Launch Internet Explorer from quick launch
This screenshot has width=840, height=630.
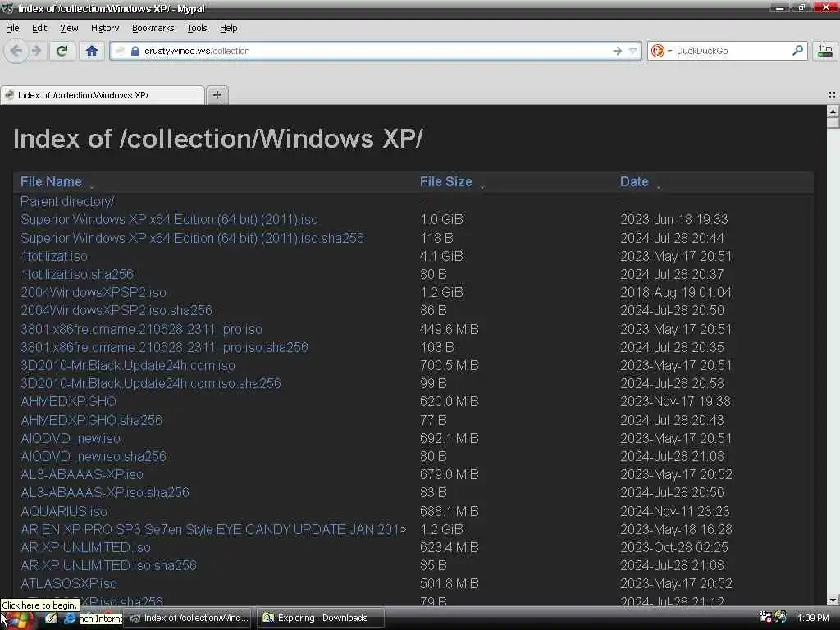pos(70,619)
